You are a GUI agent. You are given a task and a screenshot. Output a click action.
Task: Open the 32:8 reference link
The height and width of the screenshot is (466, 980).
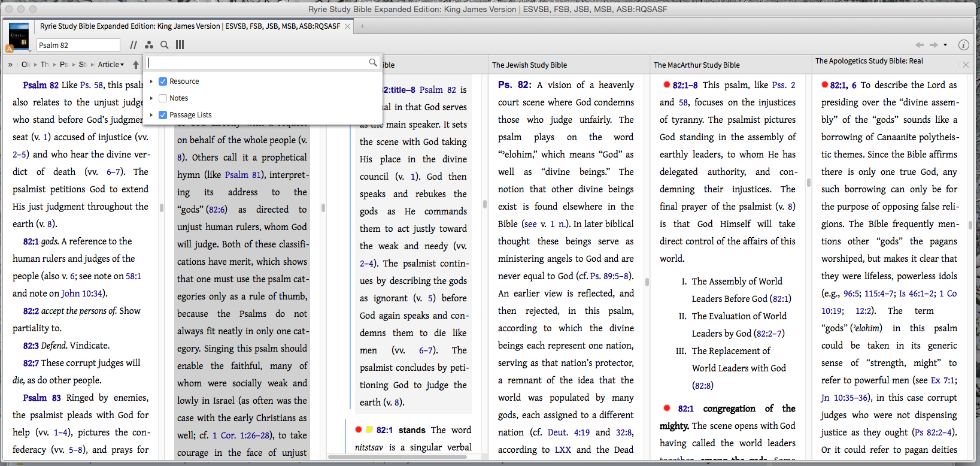(624, 432)
